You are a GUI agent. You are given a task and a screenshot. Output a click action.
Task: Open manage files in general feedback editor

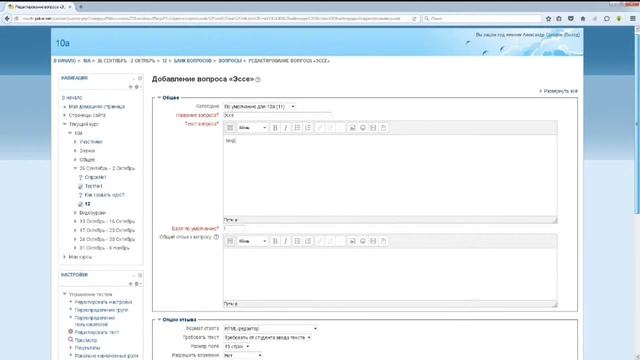coord(383,241)
